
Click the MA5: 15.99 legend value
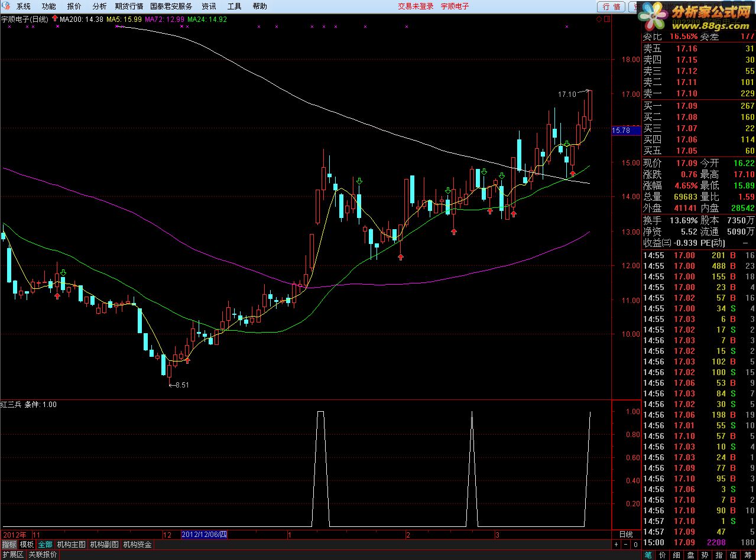click(x=124, y=19)
